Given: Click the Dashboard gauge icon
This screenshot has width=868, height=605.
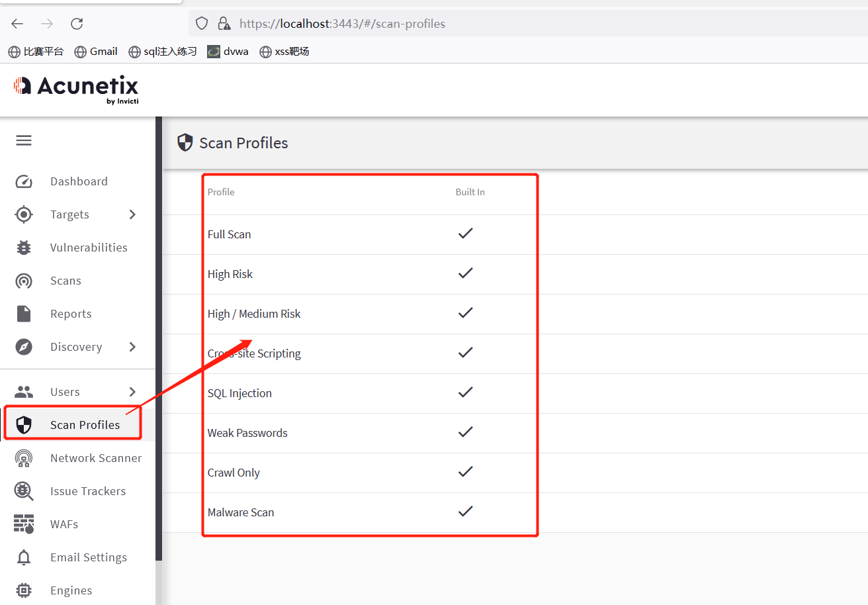Looking at the screenshot, I should click(24, 181).
